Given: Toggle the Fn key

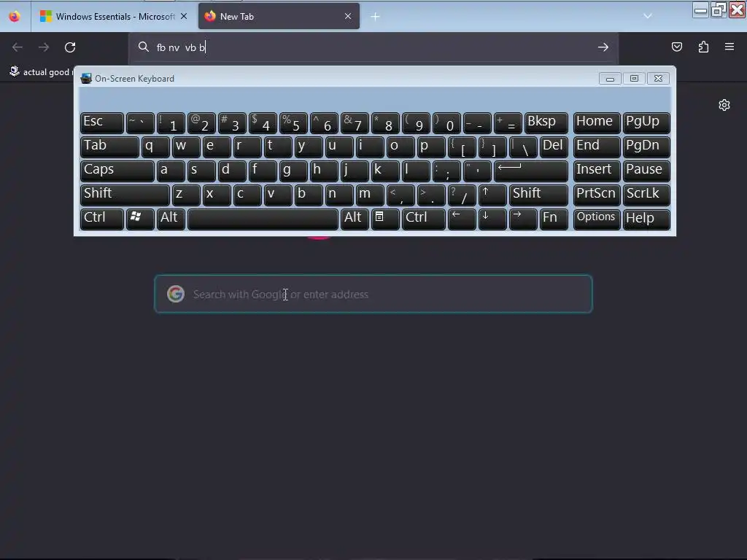Looking at the screenshot, I should (554, 219).
